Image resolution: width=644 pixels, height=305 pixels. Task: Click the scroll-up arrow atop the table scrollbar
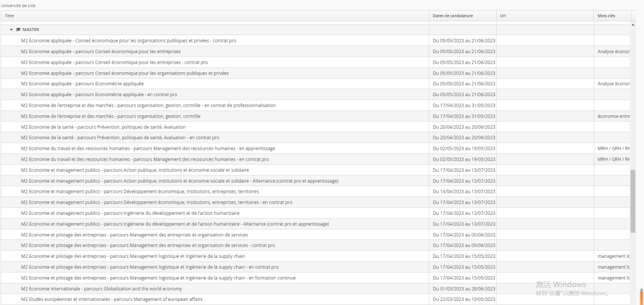tap(633, 24)
